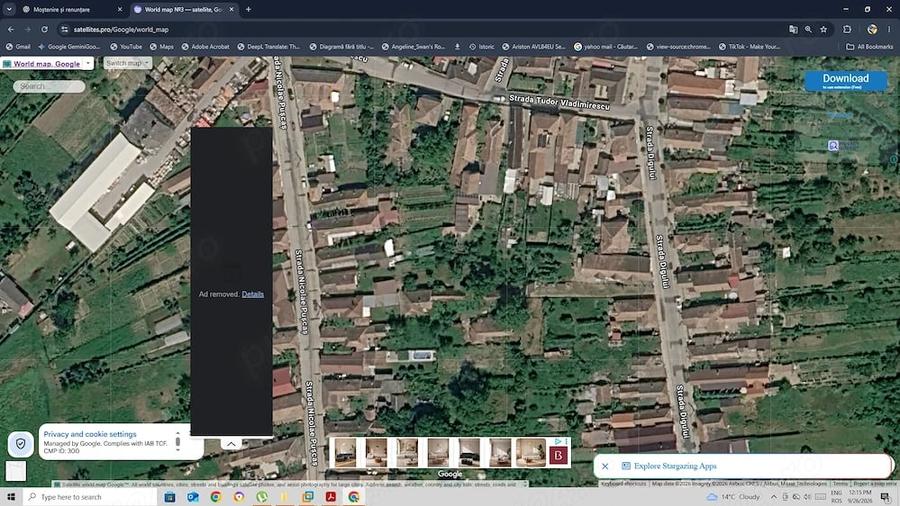This screenshot has height=506, width=900.
Task: Open the clock showing 12:15 PM
Action: [859, 497]
